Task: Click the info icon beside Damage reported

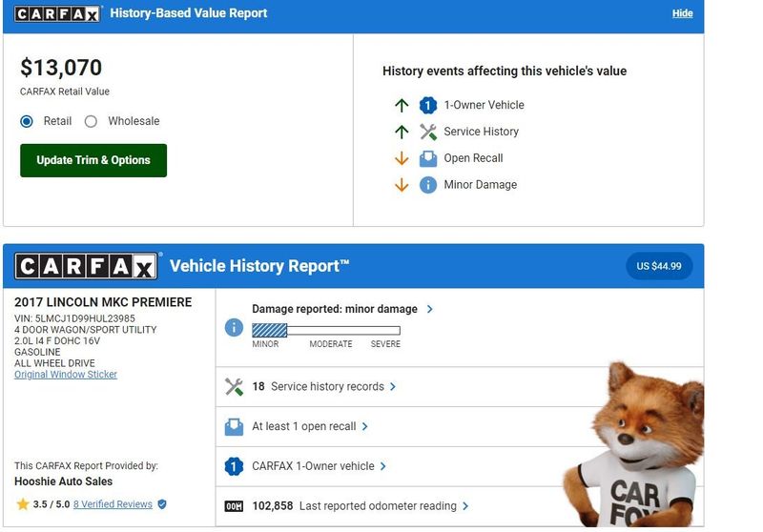Action: tap(234, 327)
